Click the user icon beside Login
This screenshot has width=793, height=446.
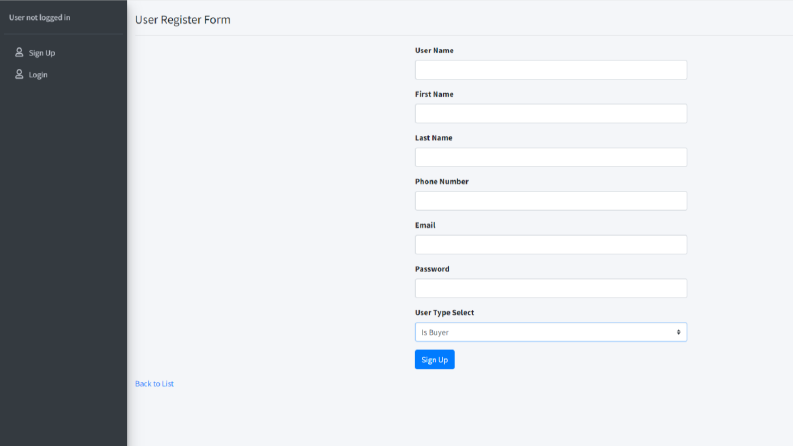19,74
